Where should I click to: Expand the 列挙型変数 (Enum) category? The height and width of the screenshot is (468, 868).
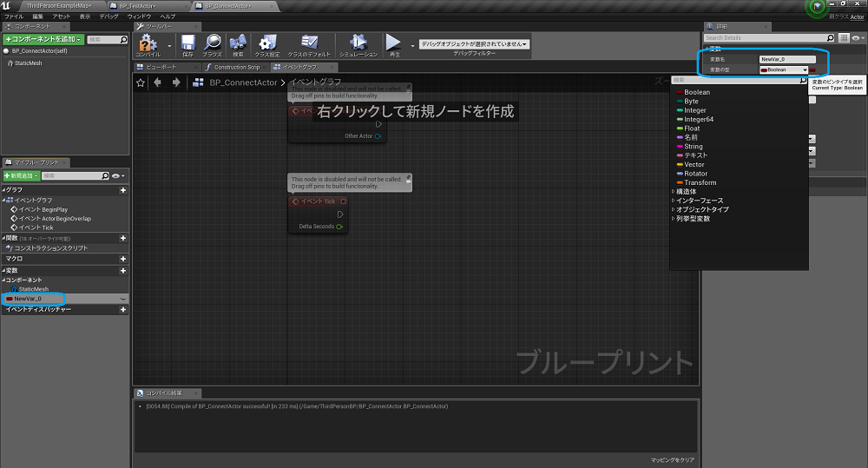pyautogui.click(x=674, y=219)
